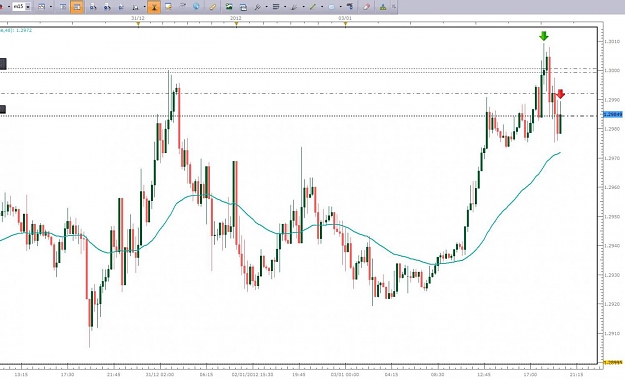Select the pin marker tool icon
The height and width of the screenshot is (379, 625).
[x=257, y=7]
